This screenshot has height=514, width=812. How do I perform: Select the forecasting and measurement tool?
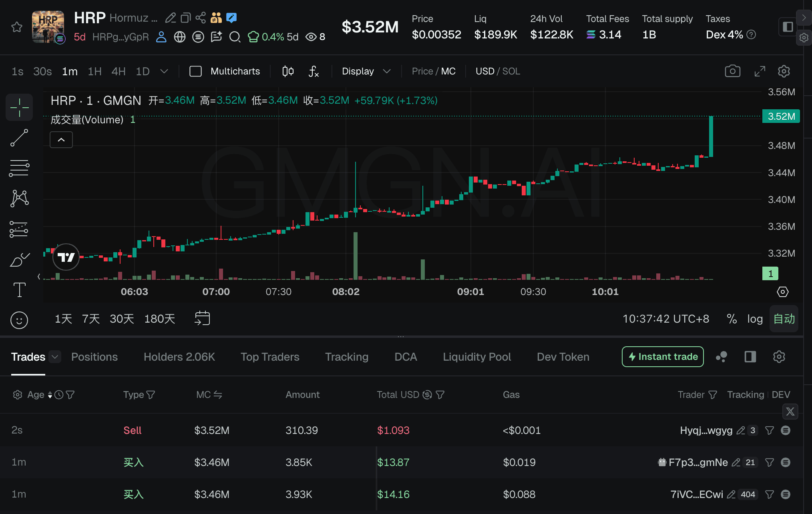point(19,229)
